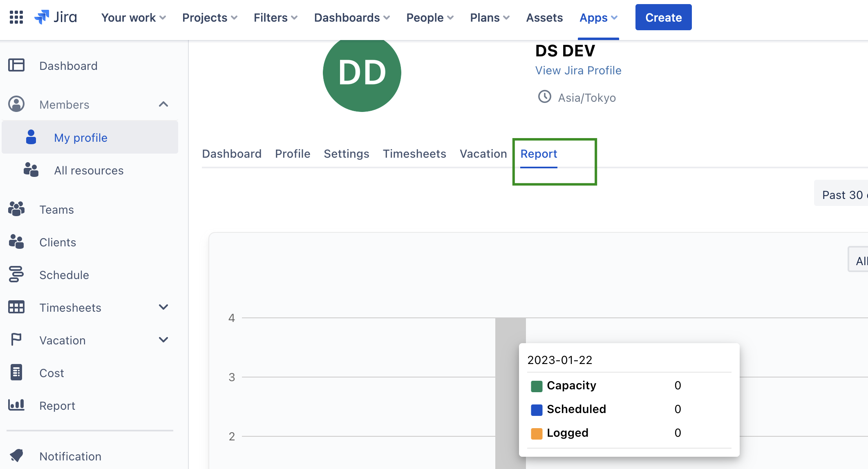Open the Notification bell icon
The height and width of the screenshot is (469, 868).
(x=16, y=456)
